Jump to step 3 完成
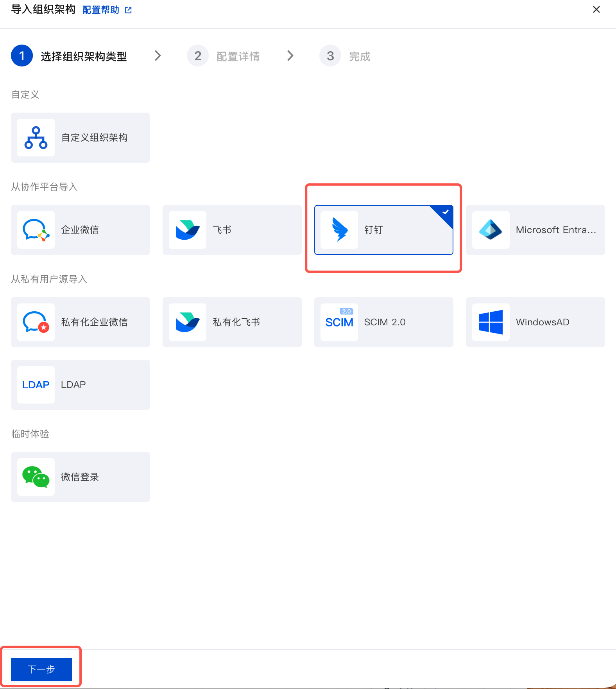616x689 pixels. click(x=345, y=56)
